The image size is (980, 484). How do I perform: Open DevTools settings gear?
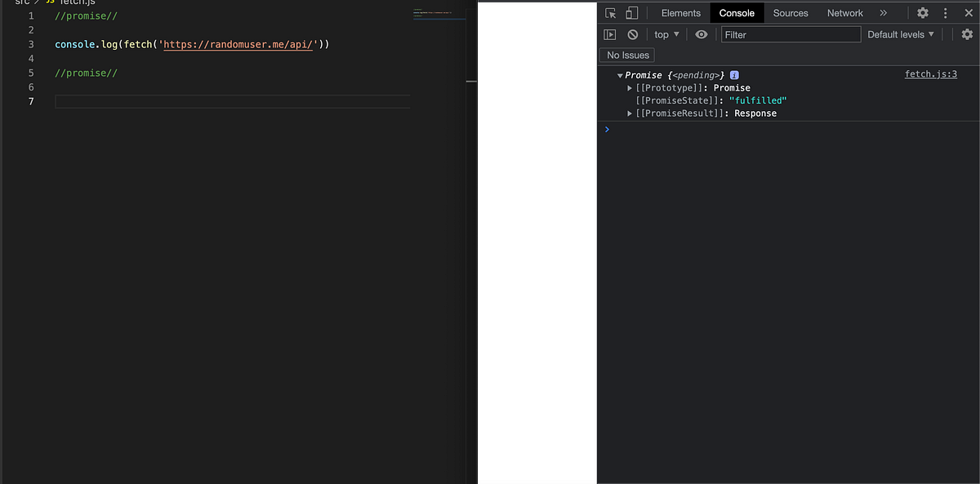[923, 13]
